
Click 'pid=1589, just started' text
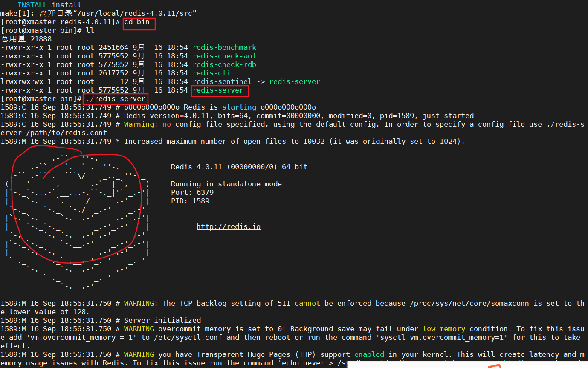point(423,116)
